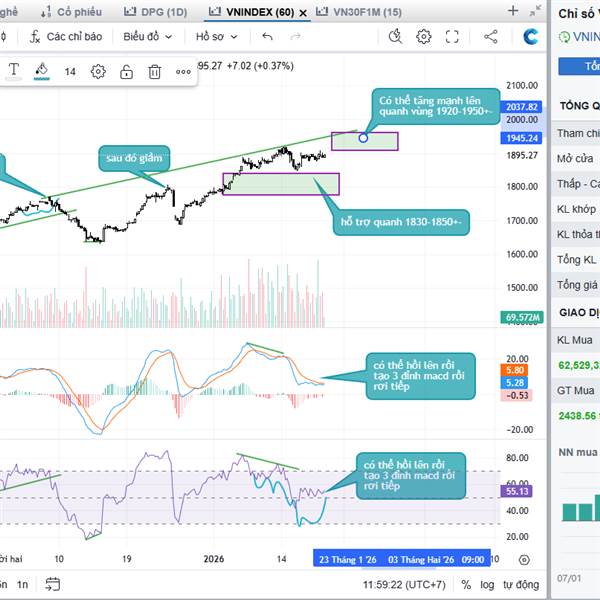Open the chart settings gear in top toolbar
The width and height of the screenshot is (600, 600).
click(x=424, y=36)
